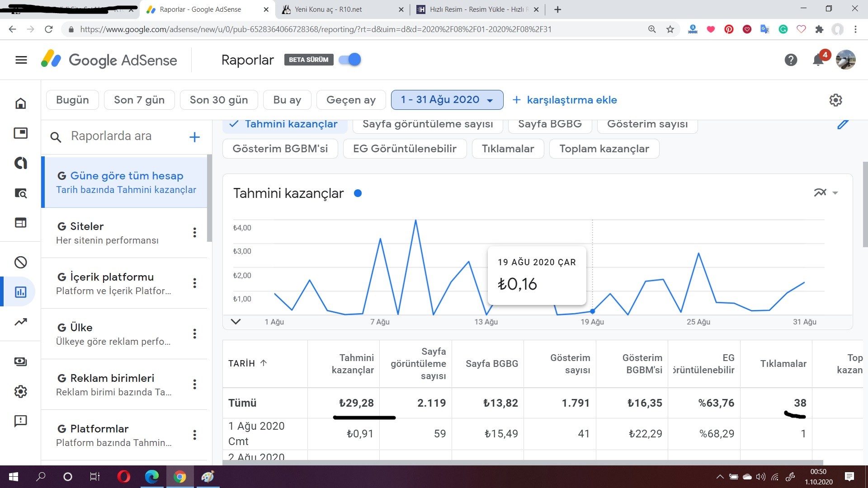The height and width of the screenshot is (488, 868).
Task: Open the Home icon in sidebar
Action: [21, 103]
